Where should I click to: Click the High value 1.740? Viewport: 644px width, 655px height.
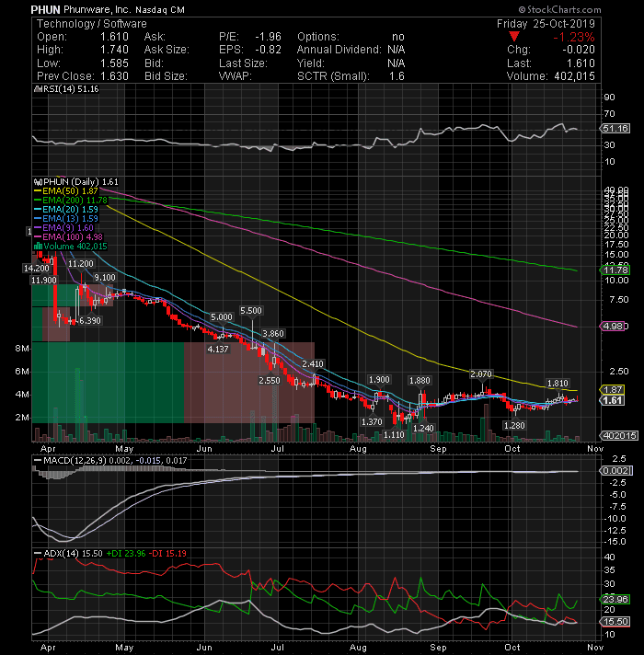pos(114,50)
